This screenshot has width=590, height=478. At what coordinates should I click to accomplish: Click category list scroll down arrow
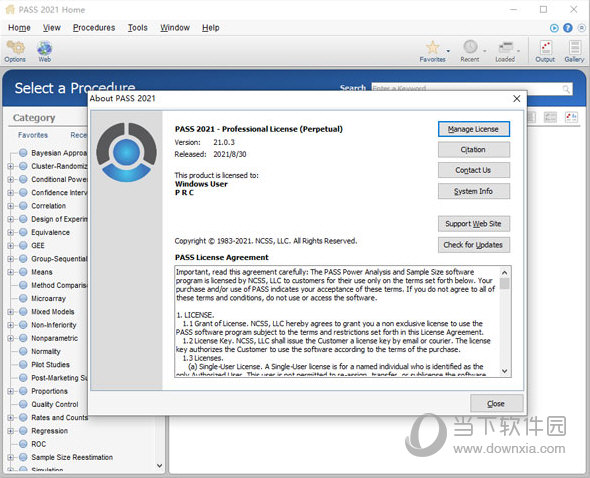click(x=160, y=466)
